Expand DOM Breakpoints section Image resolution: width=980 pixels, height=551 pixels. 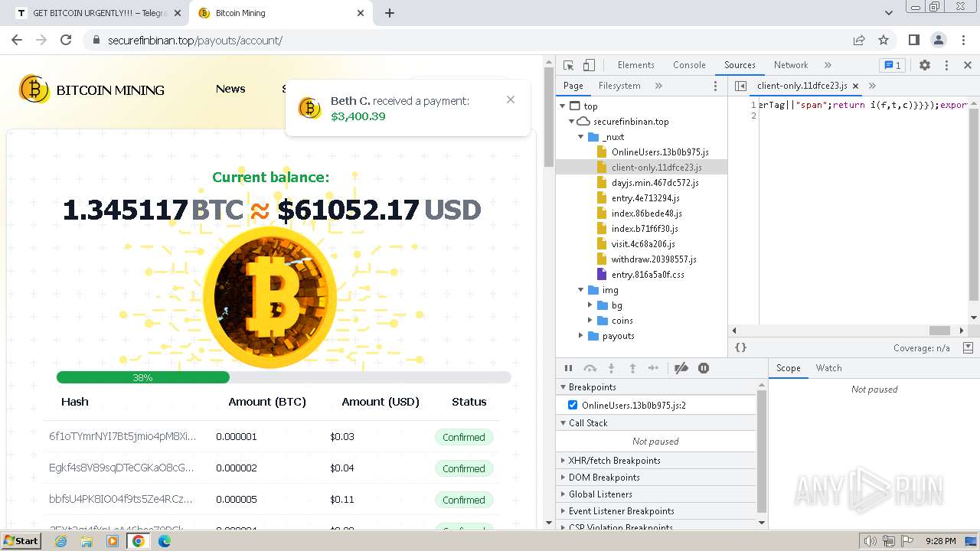[655, 478]
